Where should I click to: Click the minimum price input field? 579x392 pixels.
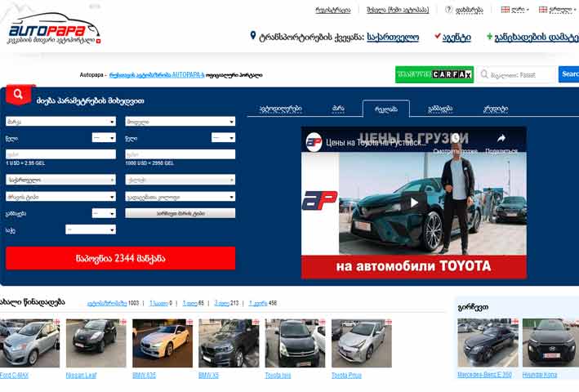pos(60,154)
